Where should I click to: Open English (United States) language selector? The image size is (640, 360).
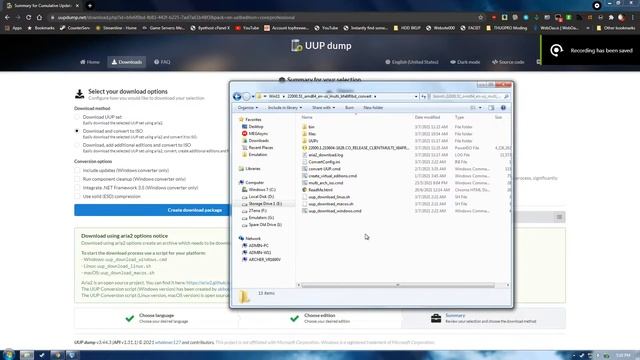click(x=411, y=62)
